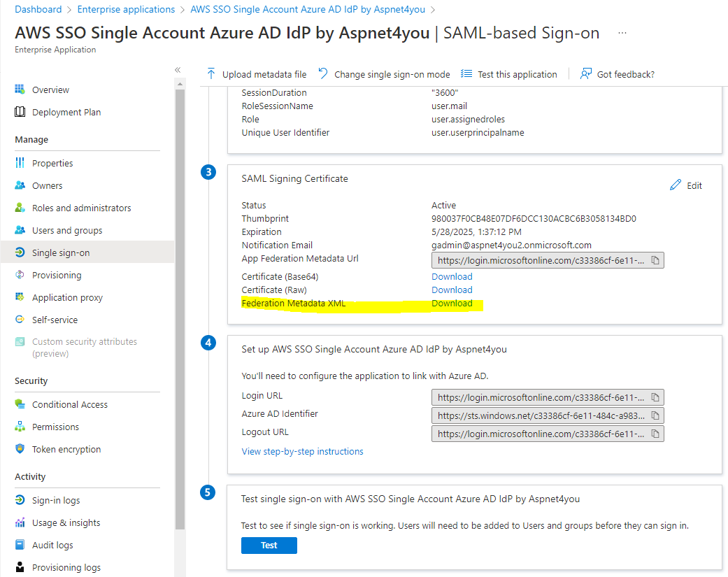Open Roles and administrators page
Viewport: 728px width, 577px height.
coord(81,208)
